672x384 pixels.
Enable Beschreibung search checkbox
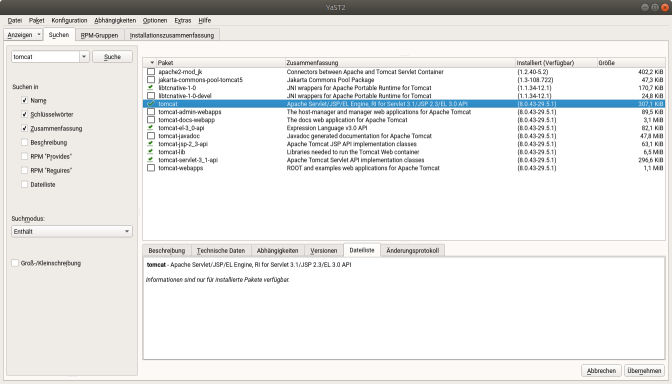(x=24, y=142)
